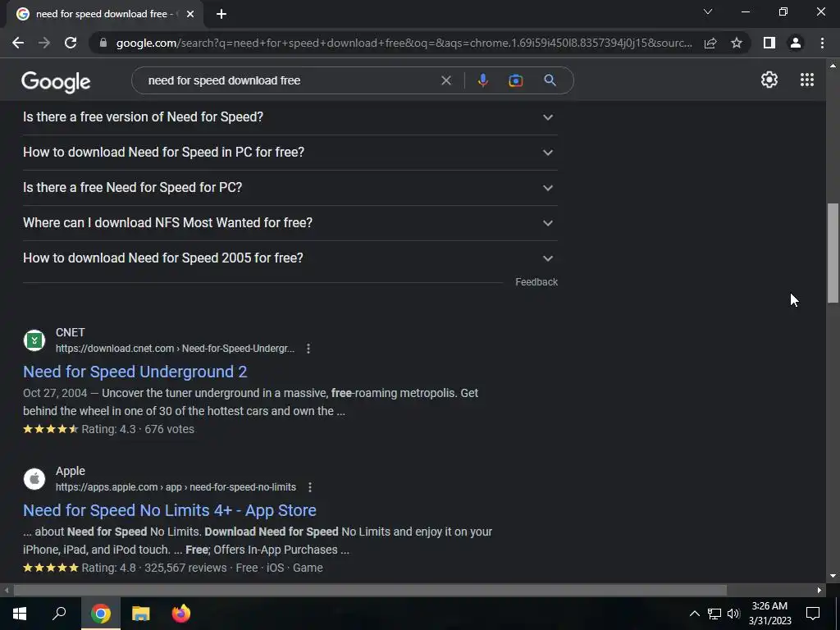Click the forward navigation arrow
This screenshot has height=630, width=840.
click(44, 43)
